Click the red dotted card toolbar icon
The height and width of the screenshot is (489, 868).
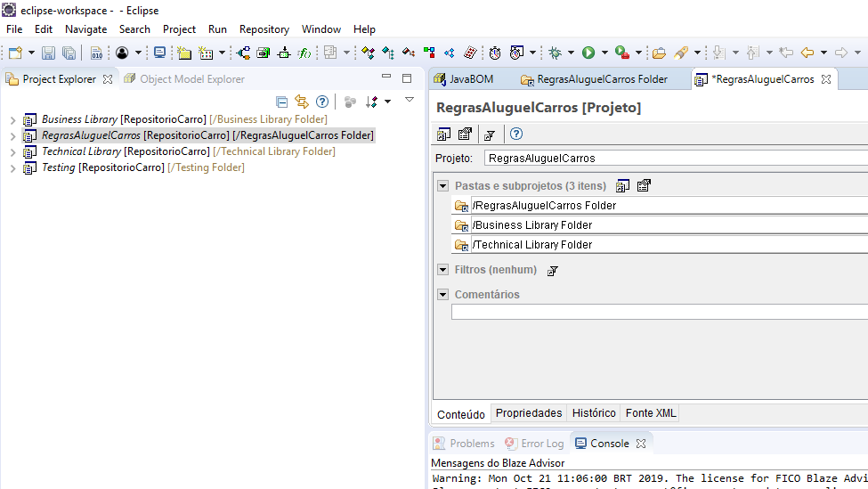(470, 53)
